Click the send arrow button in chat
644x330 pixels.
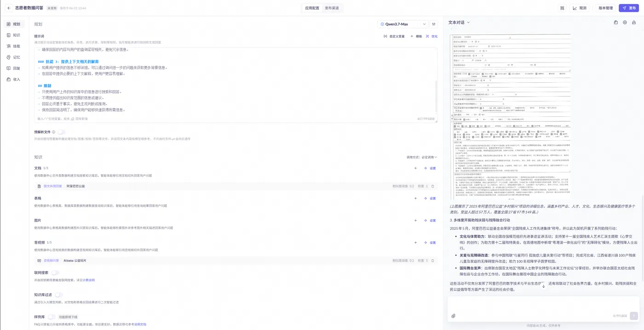click(x=634, y=316)
